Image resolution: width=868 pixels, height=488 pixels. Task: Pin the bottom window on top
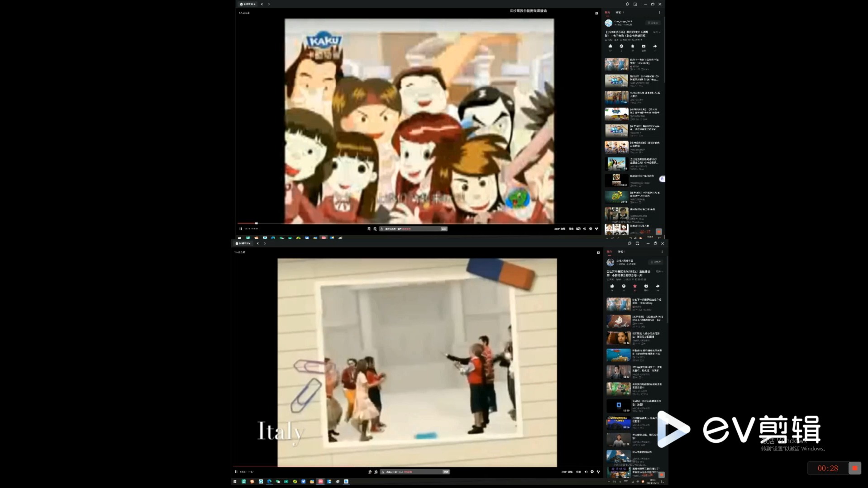click(630, 243)
